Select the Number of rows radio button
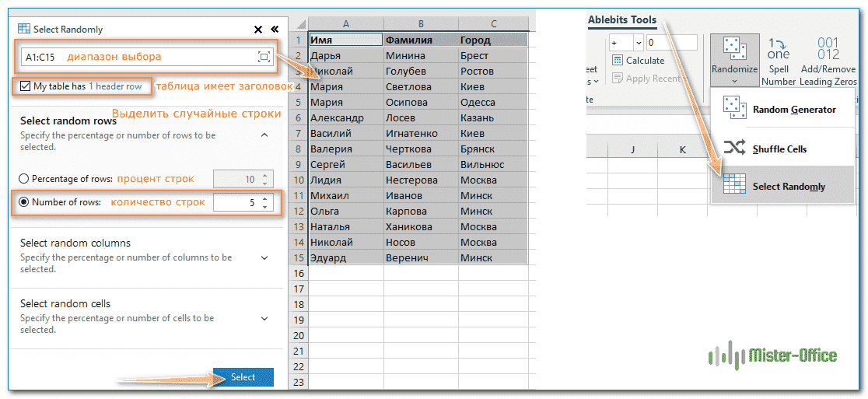 pos(24,202)
